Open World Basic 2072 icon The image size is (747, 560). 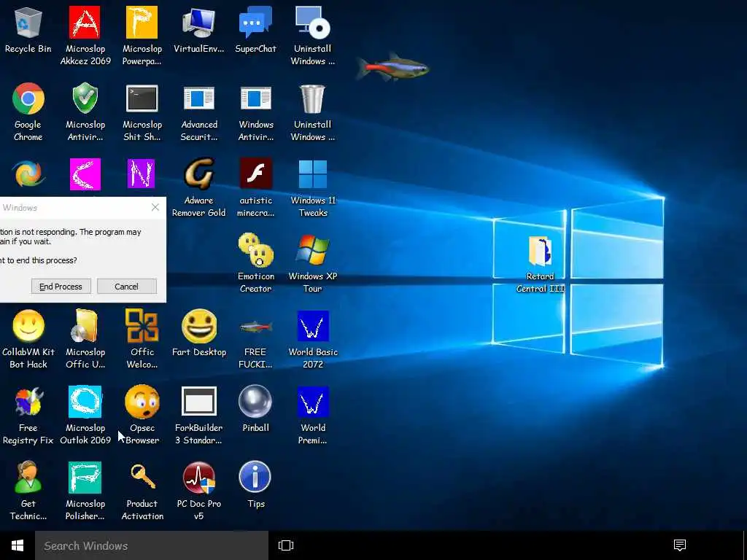pyautogui.click(x=312, y=326)
